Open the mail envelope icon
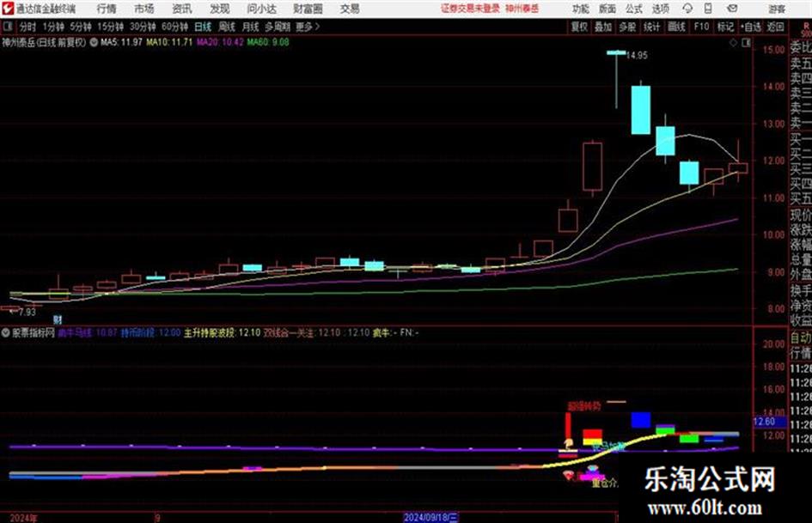The width and height of the screenshot is (812, 523). 732,9
